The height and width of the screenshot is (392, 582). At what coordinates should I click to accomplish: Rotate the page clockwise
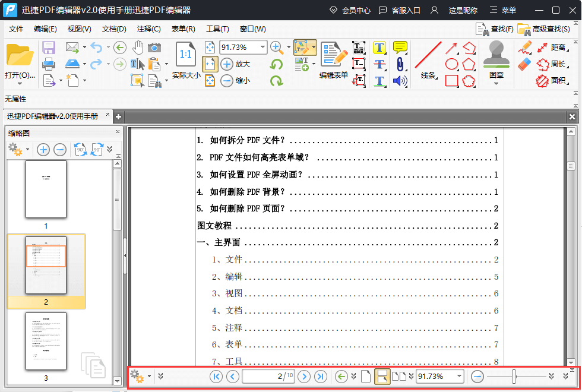[276, 81]
